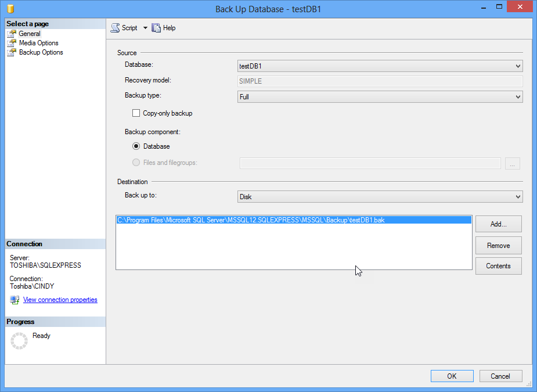Expand the Backup type dropdown
The image size is (537, 392).
click(x=380, y=96)
